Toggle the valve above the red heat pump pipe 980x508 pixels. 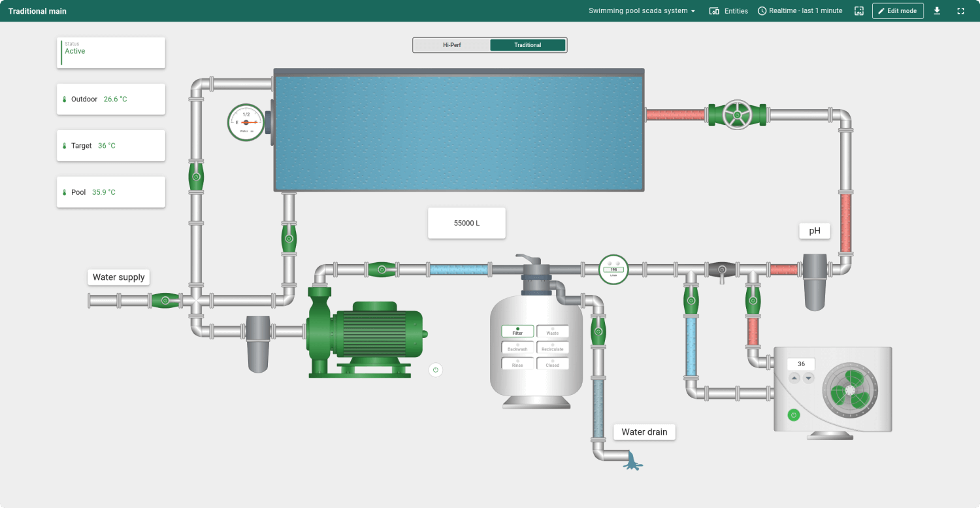(x=753, y=301)
